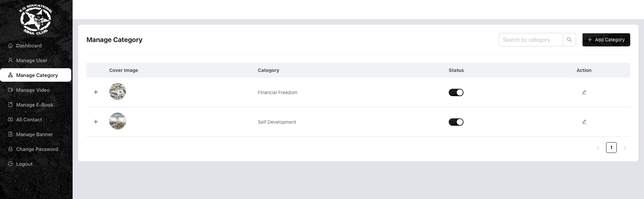
Task: Click the Manage Video camera icon
Action: pyautogui.click(x=10, y=90)
